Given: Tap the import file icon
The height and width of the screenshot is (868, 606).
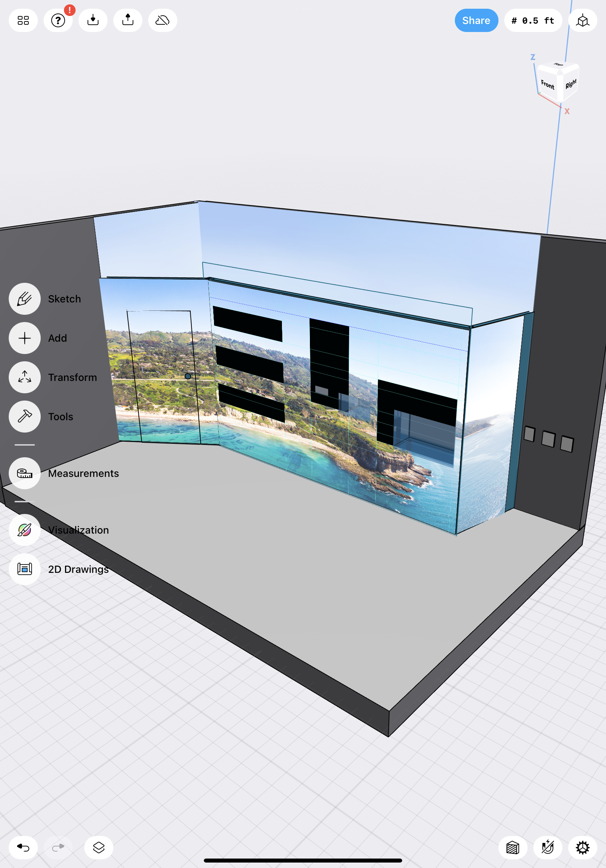Looking at the screenshot, I should [93, 20].
